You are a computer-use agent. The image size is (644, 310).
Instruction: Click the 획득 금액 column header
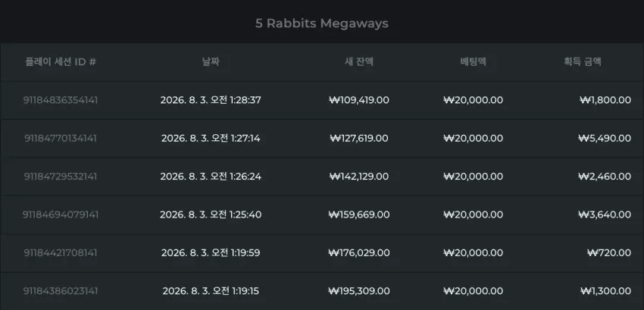pyautogui.click(x=583, y=62)
